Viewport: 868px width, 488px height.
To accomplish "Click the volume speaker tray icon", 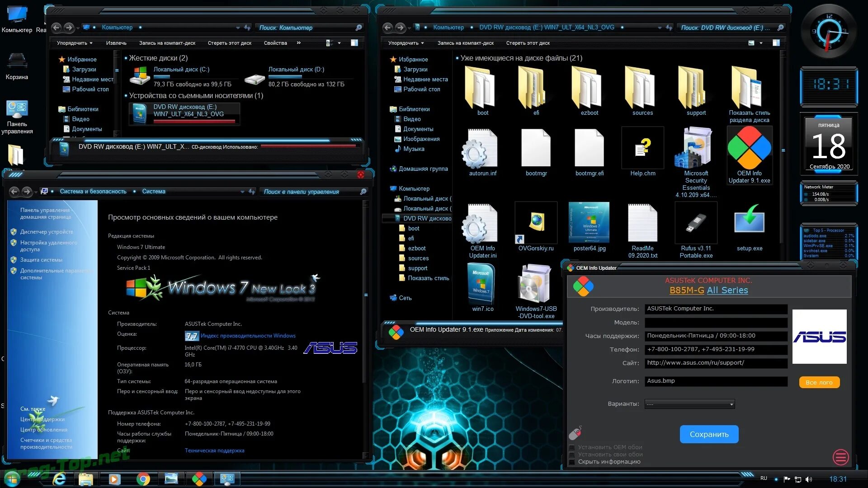I will (808, 479).
